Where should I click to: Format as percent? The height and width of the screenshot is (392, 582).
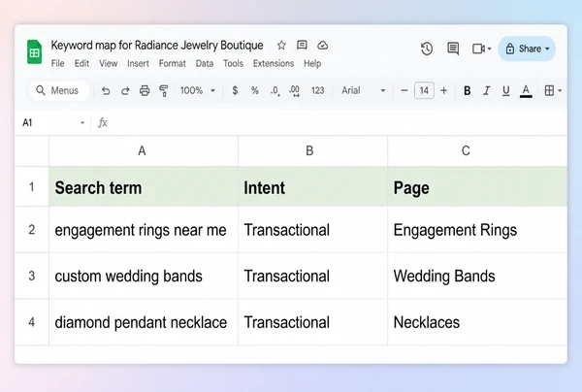click(254, 90)
